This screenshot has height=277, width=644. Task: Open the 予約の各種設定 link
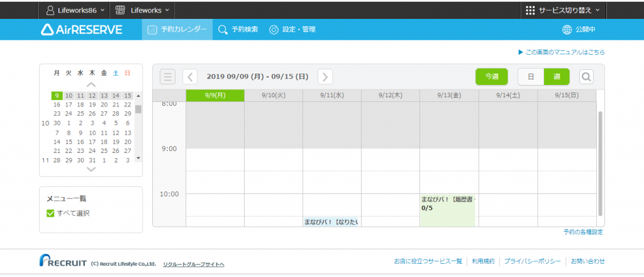[x=584, y=232]
